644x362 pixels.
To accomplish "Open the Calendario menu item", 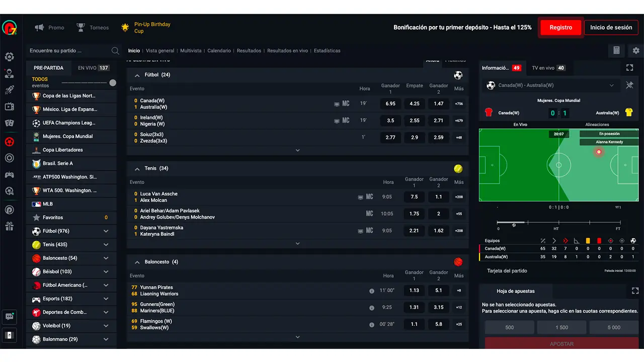I will [219, 51].
